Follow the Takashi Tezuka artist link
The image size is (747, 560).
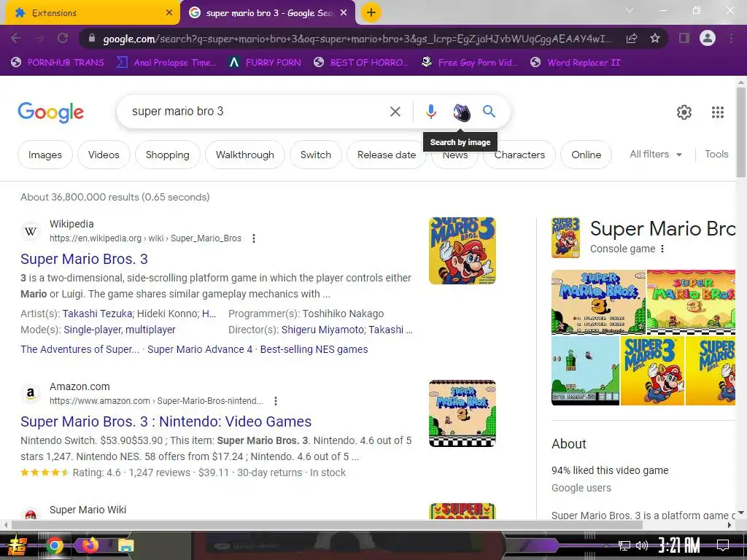97,314
